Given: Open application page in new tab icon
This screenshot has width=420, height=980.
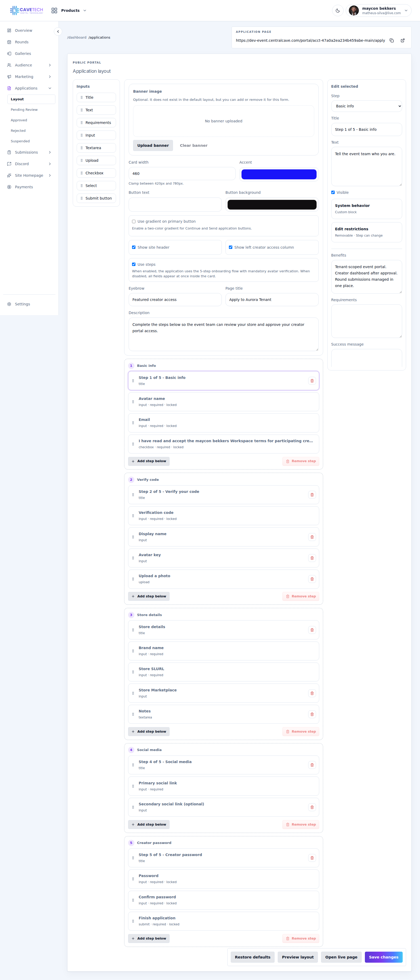Looking at the screenshot, I should pos(402,40).
